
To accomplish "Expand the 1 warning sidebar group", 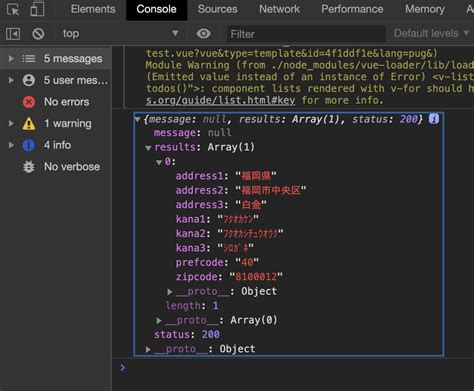I will point(11,123).
